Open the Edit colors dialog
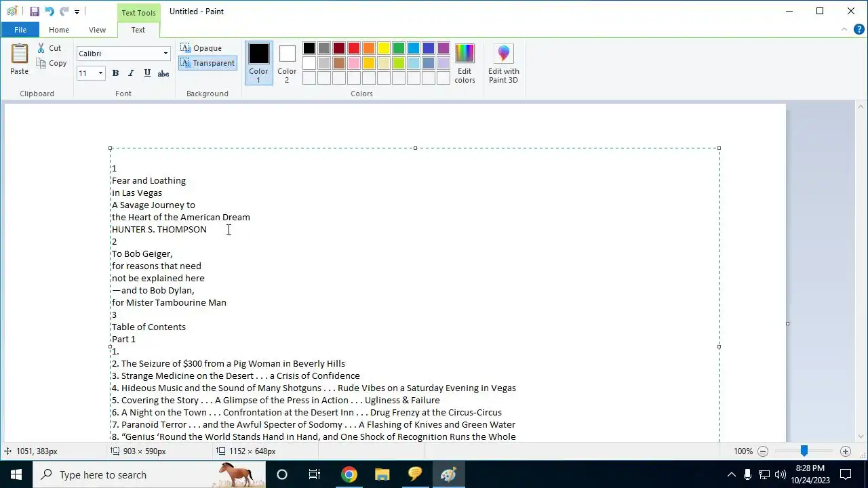Screen dimensions: 868x488 click(x=465, y=63)
